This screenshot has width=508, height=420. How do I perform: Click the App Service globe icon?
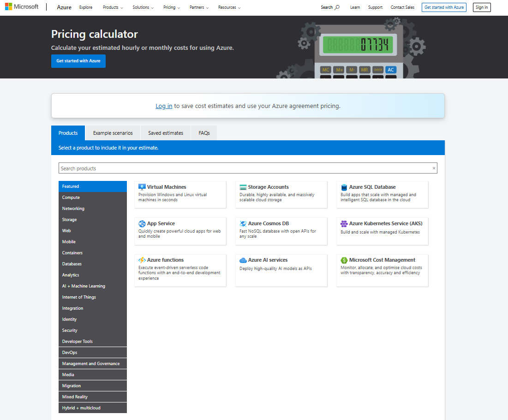click(142, 223)
